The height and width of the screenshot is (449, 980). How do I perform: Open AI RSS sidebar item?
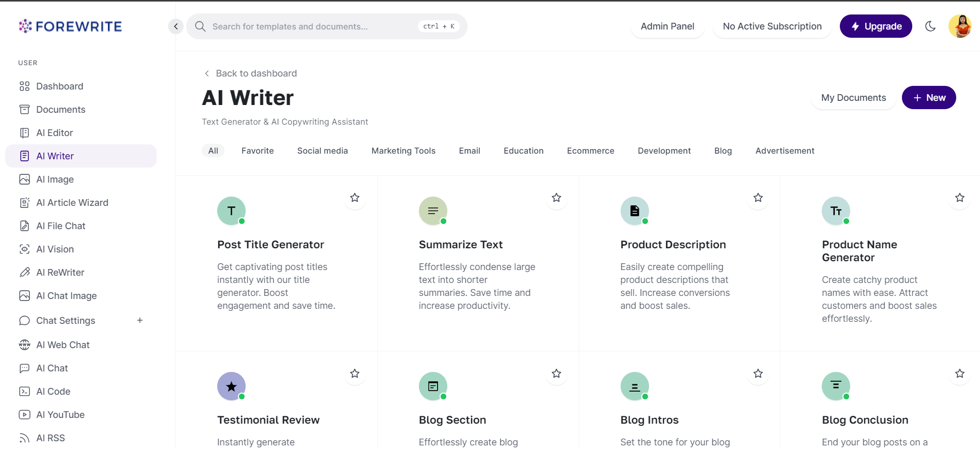point(81,438)
